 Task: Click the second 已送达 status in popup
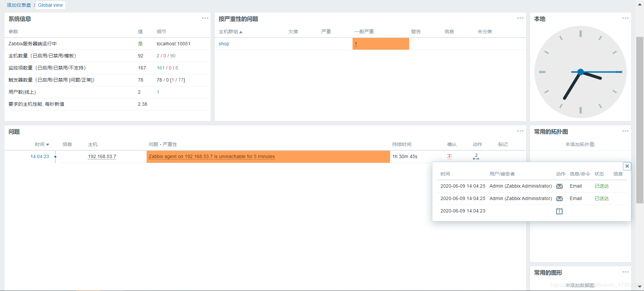(602, 198)
